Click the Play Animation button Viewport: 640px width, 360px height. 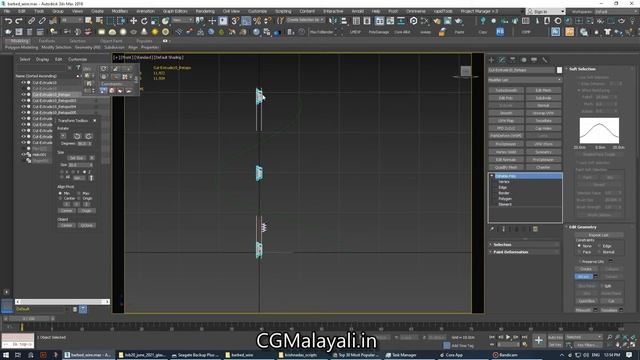tap(508, 337)
